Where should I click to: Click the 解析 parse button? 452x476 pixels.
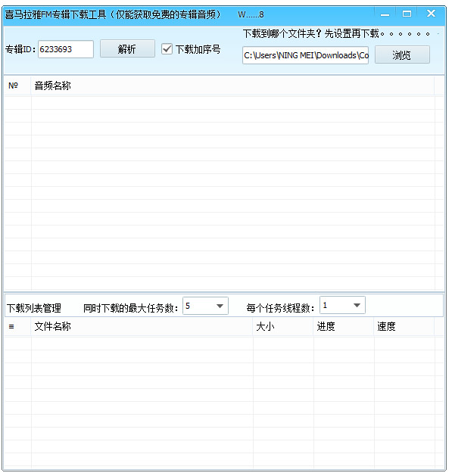coord(127,48)
